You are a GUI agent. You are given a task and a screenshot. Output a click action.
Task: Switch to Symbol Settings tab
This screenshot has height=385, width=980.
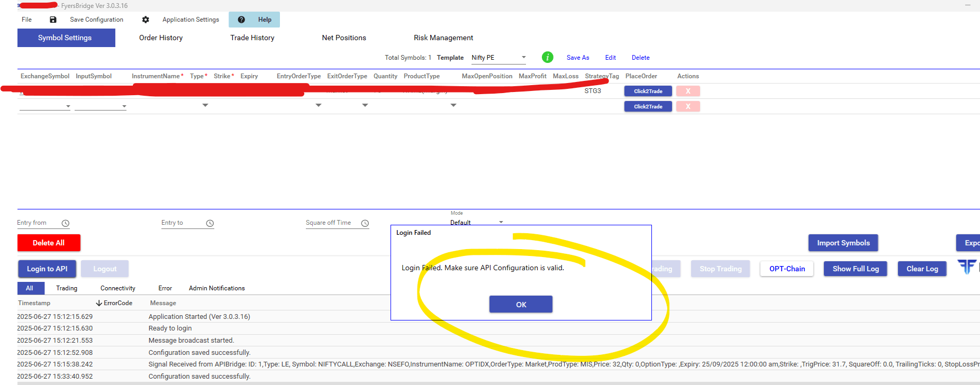66,38
